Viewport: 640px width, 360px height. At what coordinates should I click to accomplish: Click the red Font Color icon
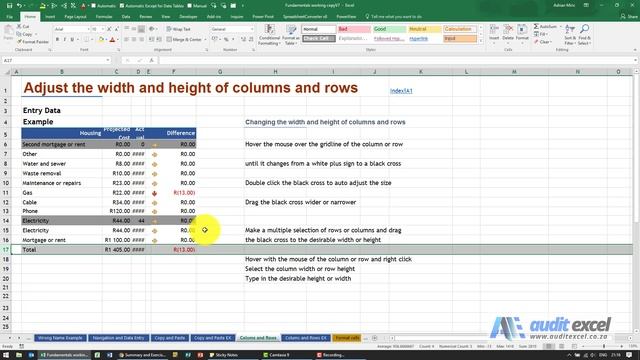[x=113, y=40]
